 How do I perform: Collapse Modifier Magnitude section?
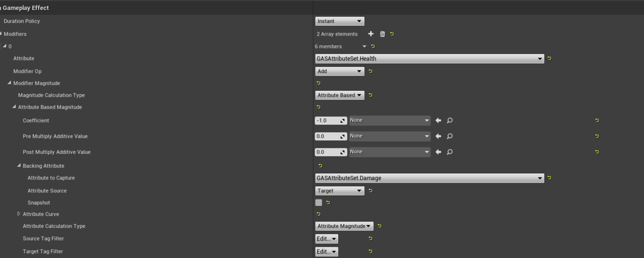[x=9, y=83]
